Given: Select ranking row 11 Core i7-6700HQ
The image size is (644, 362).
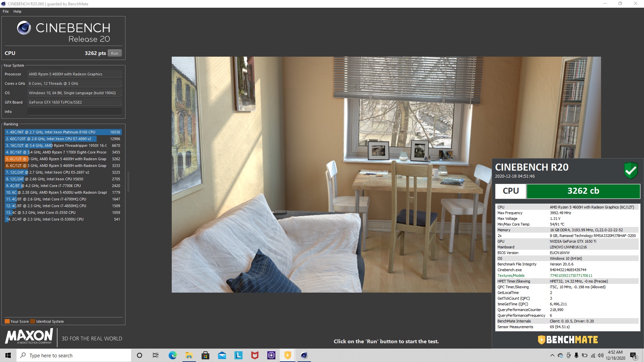Looking at the screenshot, I should [63, 199].
